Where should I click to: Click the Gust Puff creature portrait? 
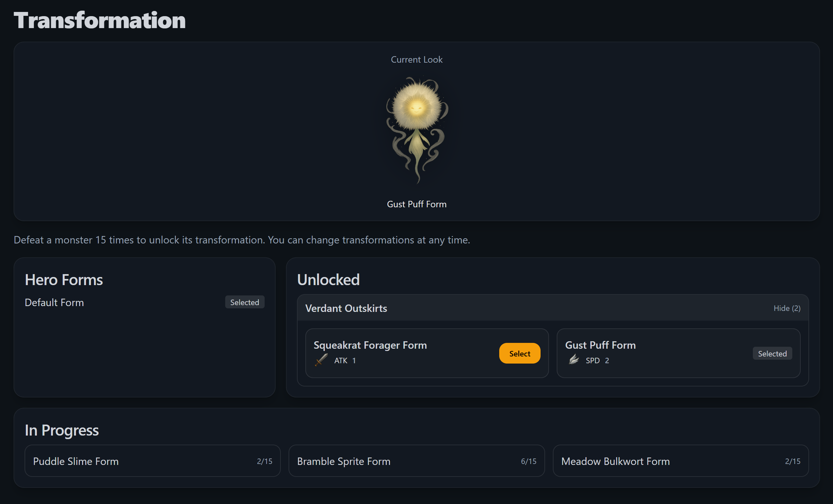[x=417, y=130]
